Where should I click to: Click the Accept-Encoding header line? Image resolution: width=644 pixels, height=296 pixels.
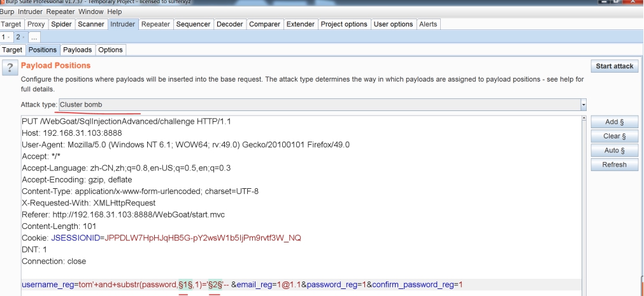pyautogui.click(x=77, y=180)
